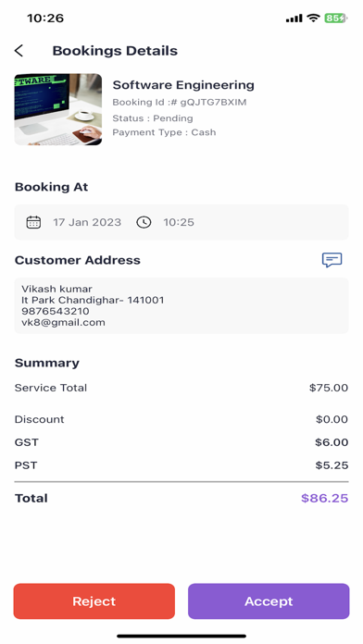Tap the cellular signal bars icon
Image resolution: width=363 pixels, height=644 pixels.
(294, 19)
